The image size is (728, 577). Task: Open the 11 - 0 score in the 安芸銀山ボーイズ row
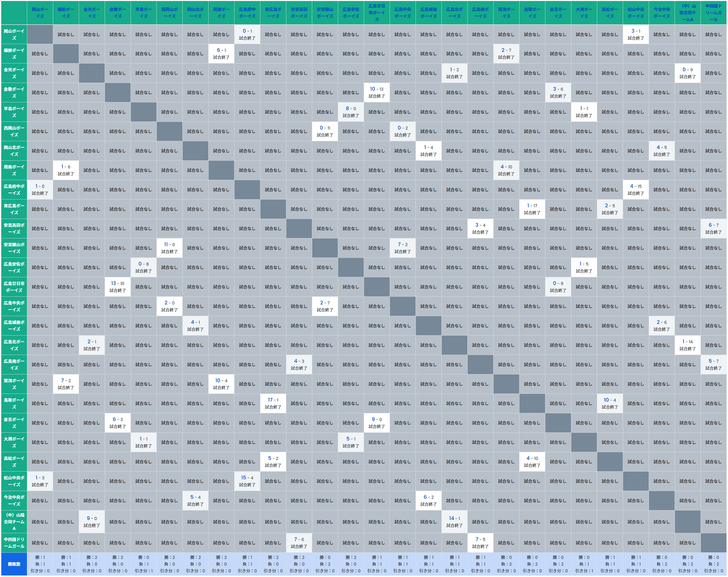169,244
